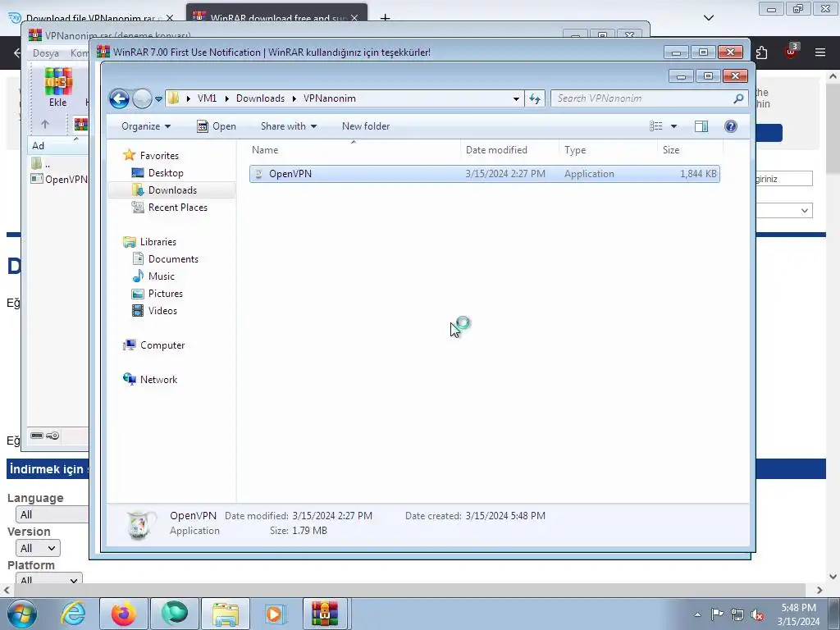Image resolution: width=840 pixels, height=630 pixels.
Task: Open Desktop in Favorites
Action: [x=166, y=173]
